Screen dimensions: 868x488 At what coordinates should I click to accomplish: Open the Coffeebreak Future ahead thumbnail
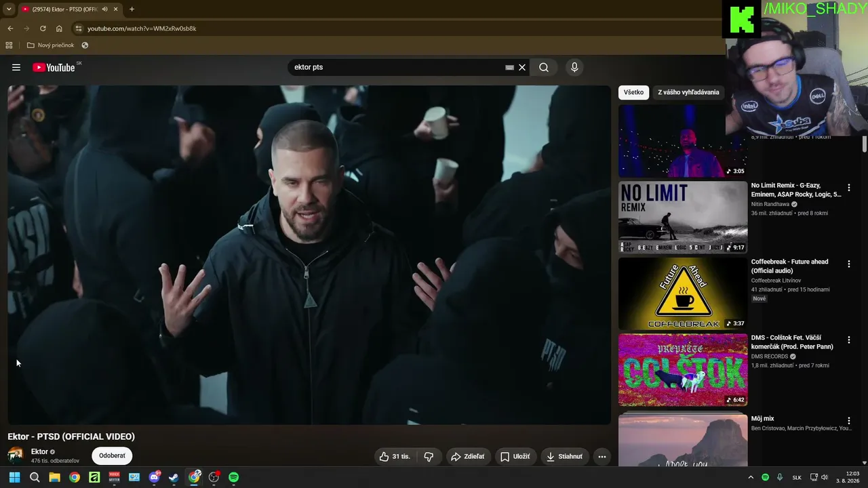pos(683,293)
